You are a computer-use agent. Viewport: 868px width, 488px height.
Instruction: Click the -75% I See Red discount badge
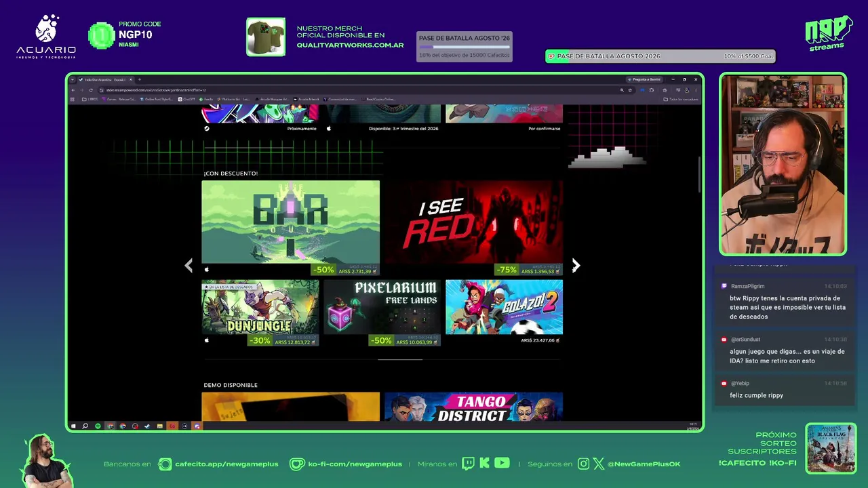pyautogui.click(x=507, y=270)
